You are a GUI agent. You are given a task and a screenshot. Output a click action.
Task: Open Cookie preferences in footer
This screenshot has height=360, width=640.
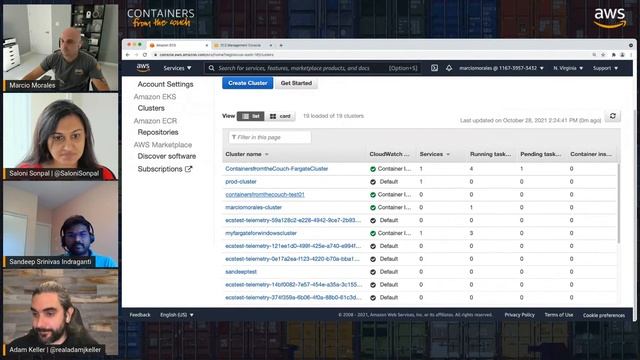click(x=604, y=316)
